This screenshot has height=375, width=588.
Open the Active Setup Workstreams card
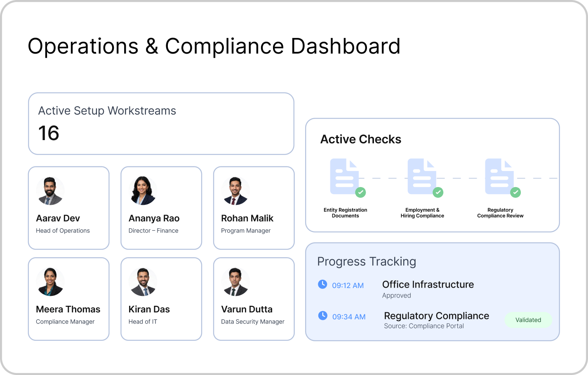coord(161,124)
